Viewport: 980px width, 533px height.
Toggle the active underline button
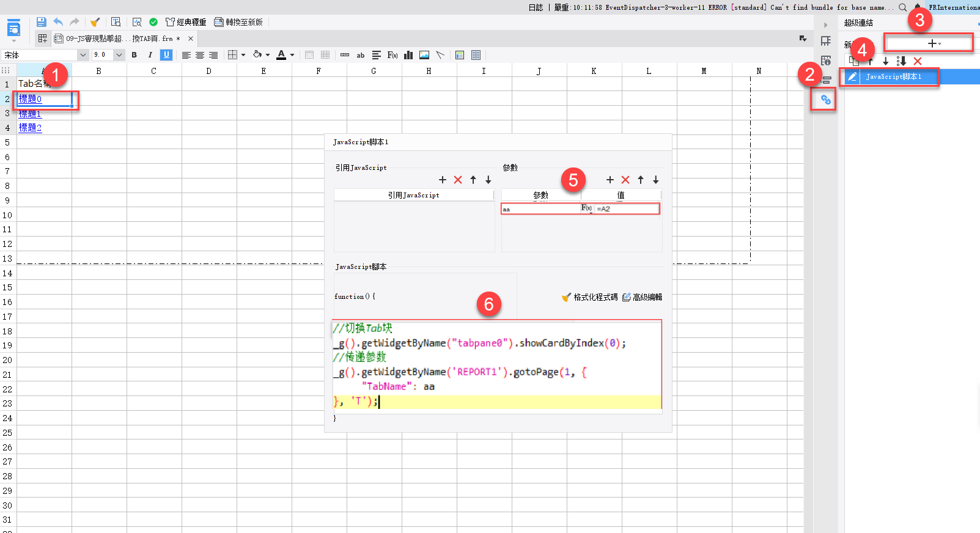pos(166,55)
